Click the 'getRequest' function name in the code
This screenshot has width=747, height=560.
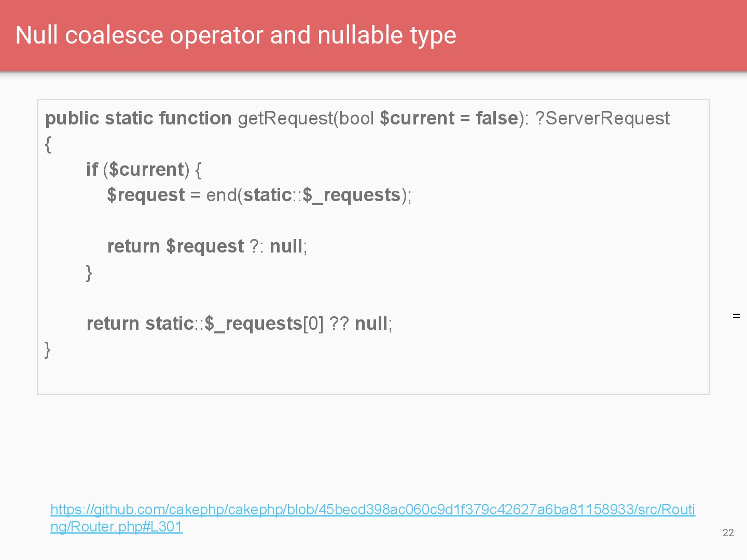click(x=285, y=118)
